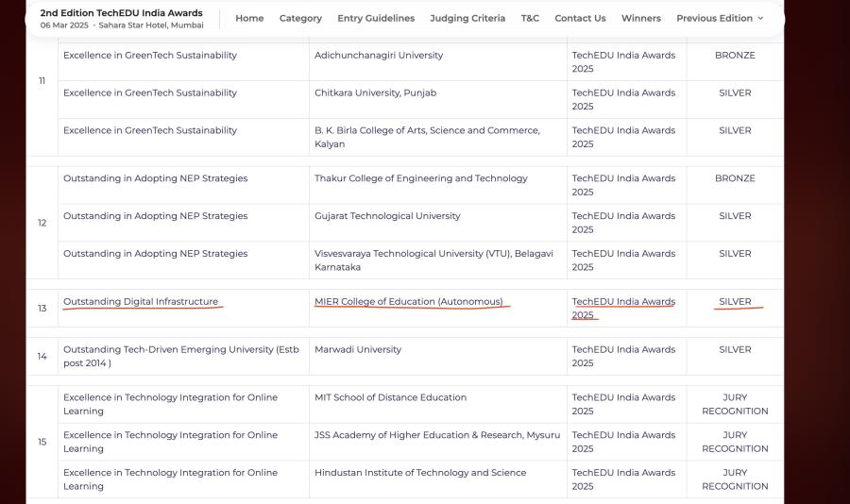This screenshot has height=504, width=850.
Task: Click the Marwadi University entry
Action: tap(438, 356)
